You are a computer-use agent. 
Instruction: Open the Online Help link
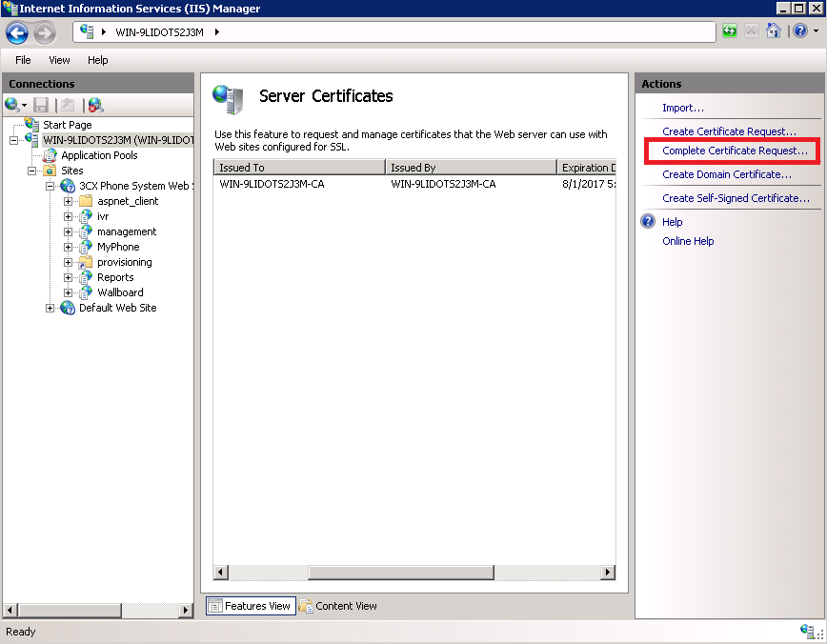tap(688, 241)
